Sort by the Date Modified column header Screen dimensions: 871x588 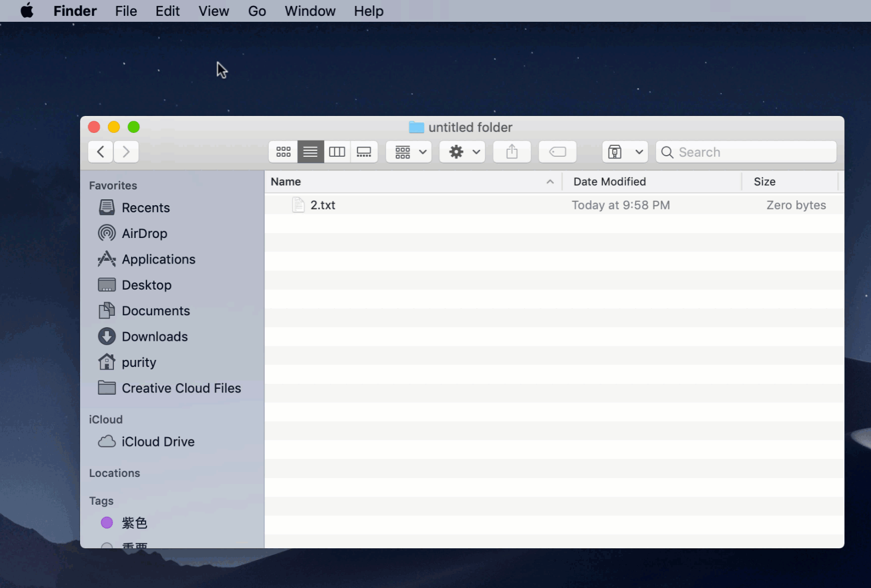652,182
